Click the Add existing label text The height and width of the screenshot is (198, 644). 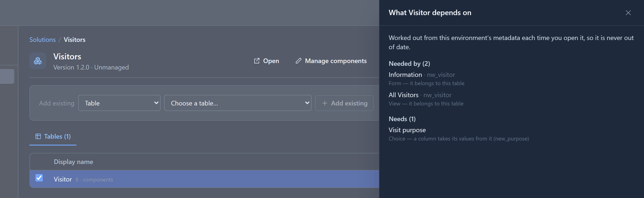57,103
